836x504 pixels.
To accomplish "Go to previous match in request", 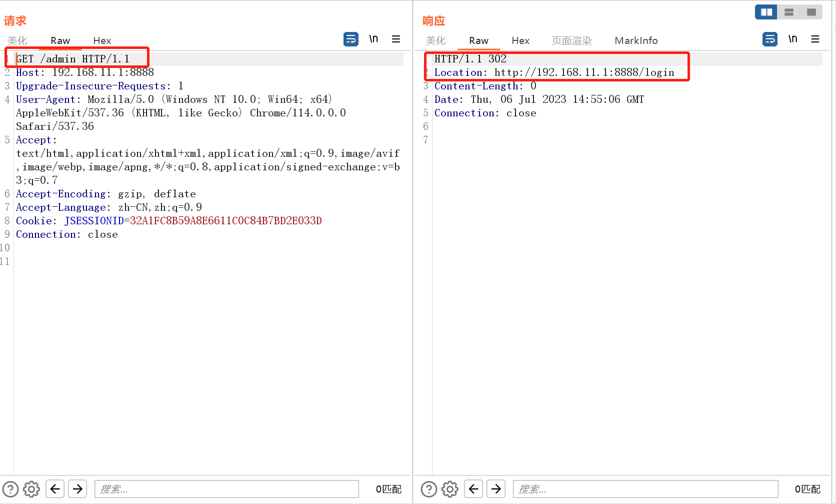I will point(55,489).
